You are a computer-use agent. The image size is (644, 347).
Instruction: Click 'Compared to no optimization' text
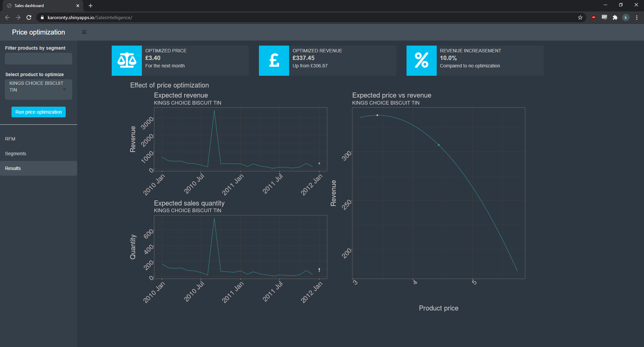coord(470,66)
